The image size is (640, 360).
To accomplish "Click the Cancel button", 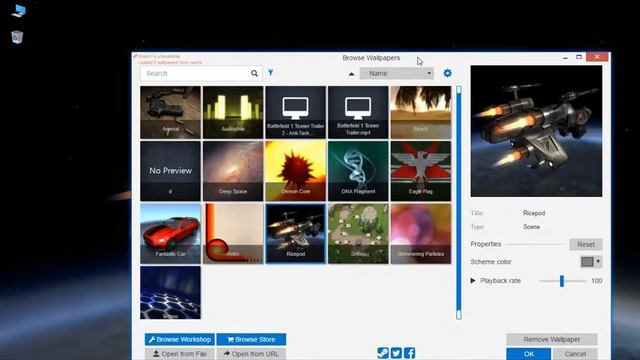I will [576, 354].
